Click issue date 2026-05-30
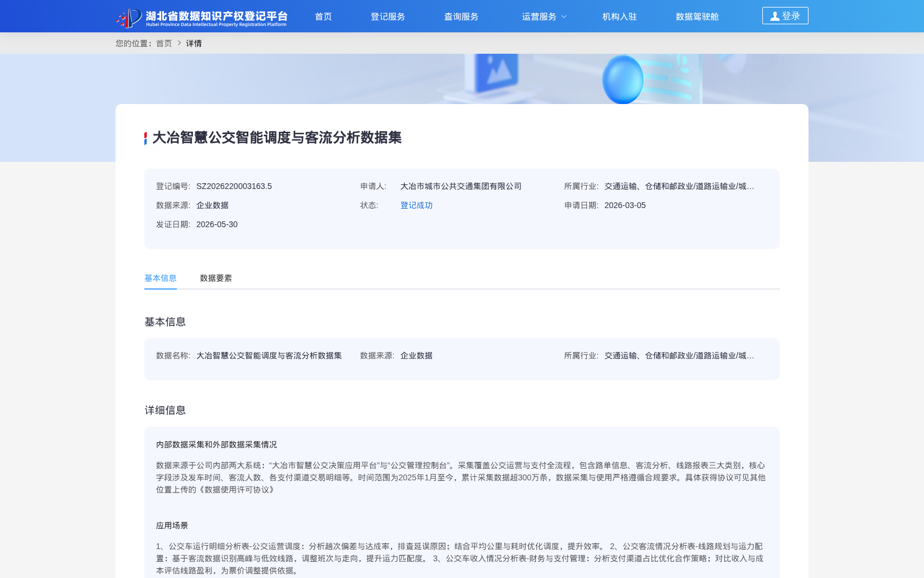 tap(217, 224)
